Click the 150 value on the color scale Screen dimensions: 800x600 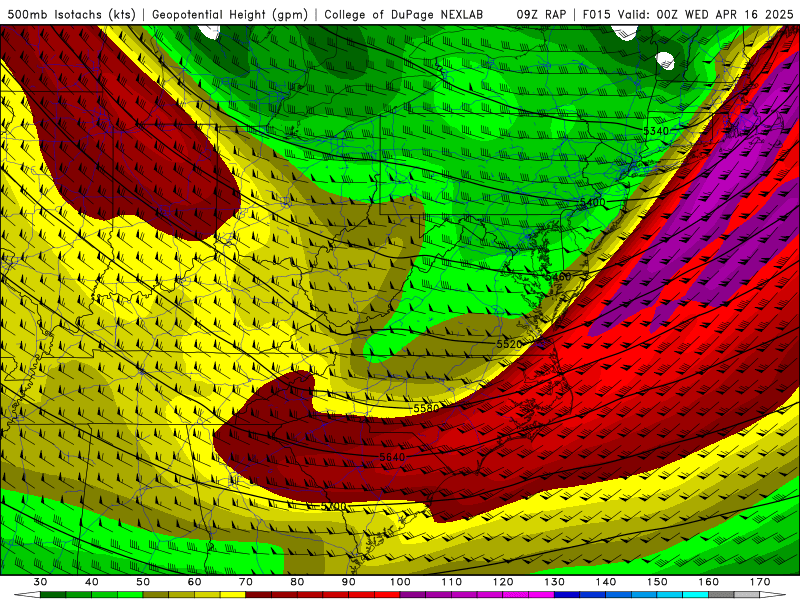tap(657, 582)
